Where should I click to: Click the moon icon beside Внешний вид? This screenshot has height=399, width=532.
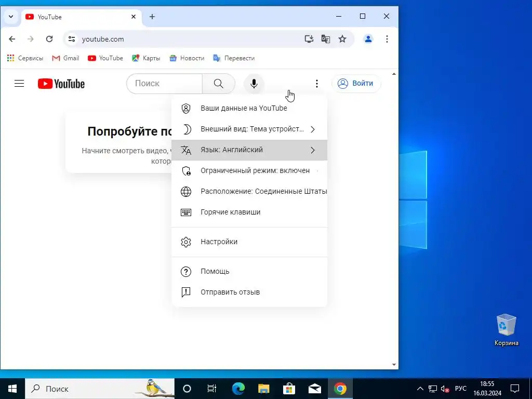tap(187, 129)
